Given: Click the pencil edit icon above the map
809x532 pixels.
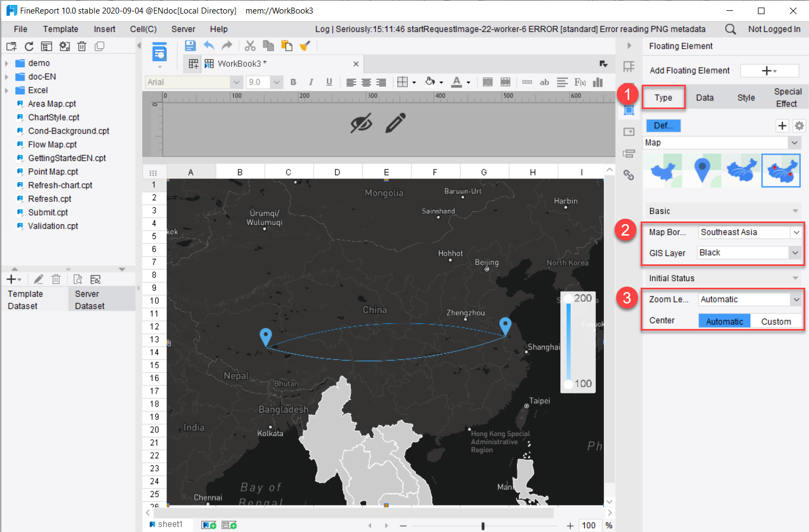Looking at the screenshot, I should point(396,124).
